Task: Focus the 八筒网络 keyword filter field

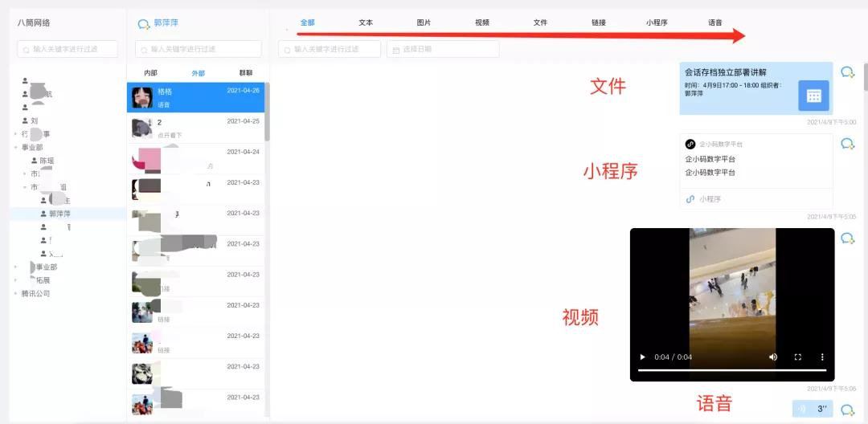Action: tap(68, 49)
